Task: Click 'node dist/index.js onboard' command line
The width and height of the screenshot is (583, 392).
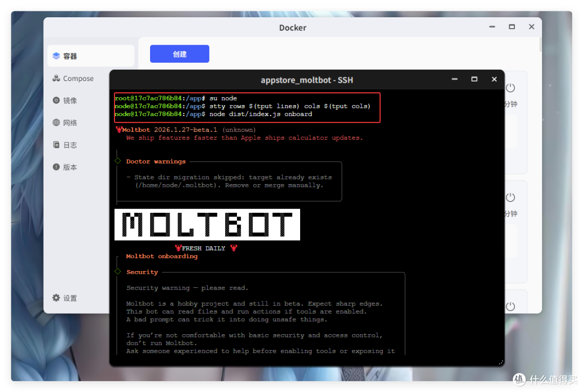Action: click(x=213, y=114)
